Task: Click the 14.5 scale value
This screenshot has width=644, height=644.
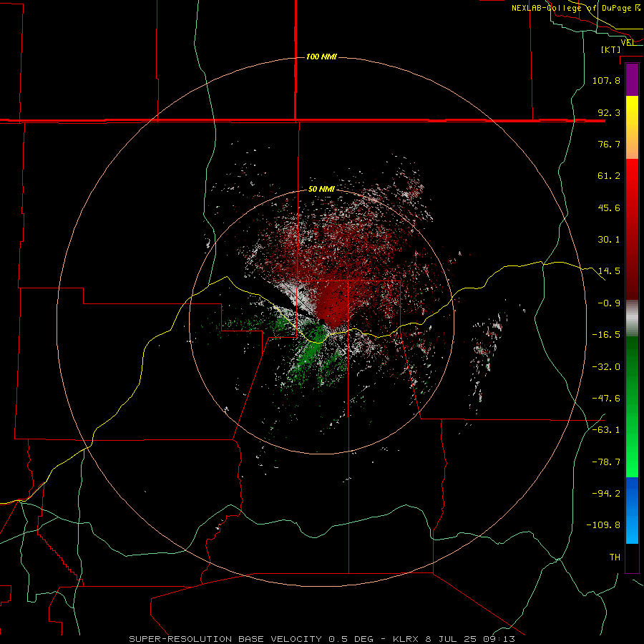Action: pyautogui.click(x=609, y=271)
